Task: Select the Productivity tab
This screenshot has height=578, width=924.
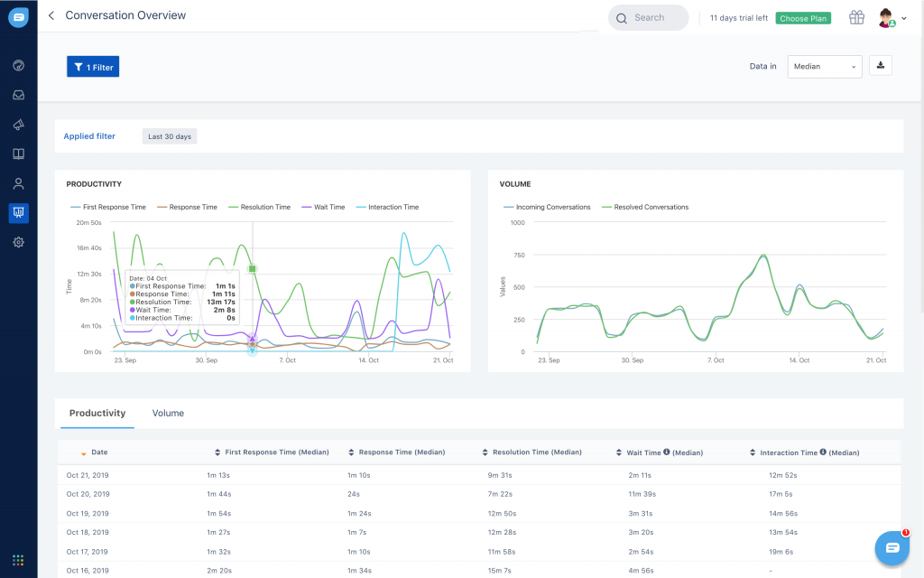Action: click(x=97, y=414)
